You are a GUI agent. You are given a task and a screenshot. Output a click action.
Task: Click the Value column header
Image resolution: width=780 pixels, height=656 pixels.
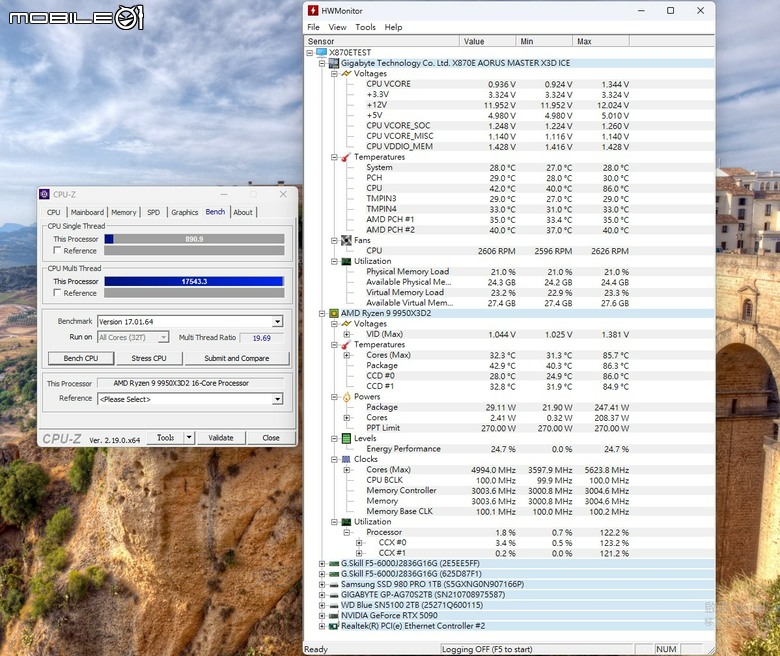(488, 41)
